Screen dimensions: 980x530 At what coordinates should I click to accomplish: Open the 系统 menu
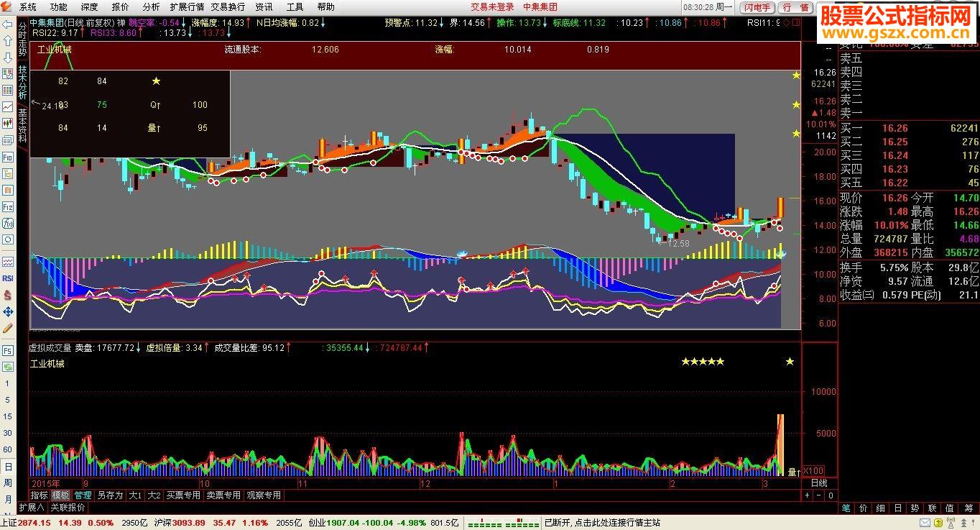click(x=28, y=6)
